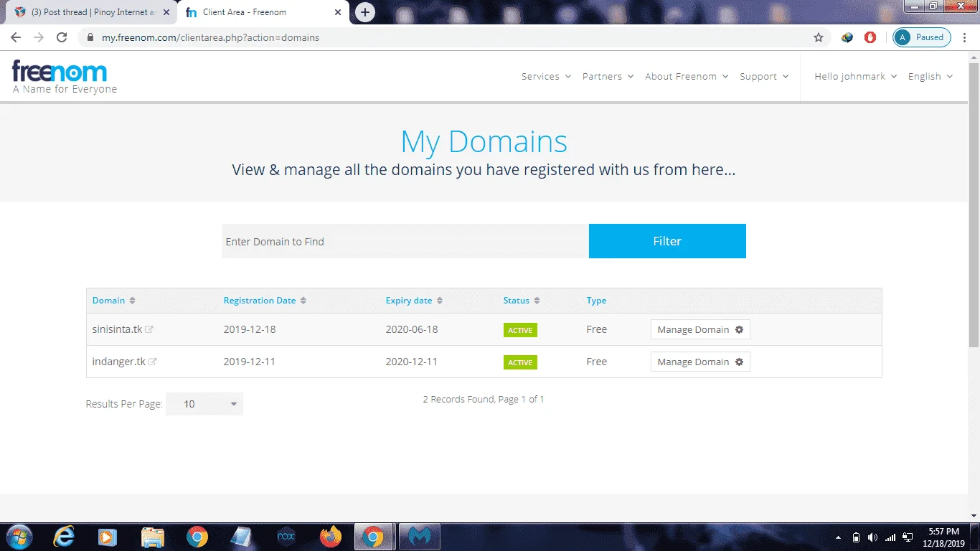Viewport: 980px width, 551px height.
Task: Open a new tab with the plus button
Action: (365, 12)
